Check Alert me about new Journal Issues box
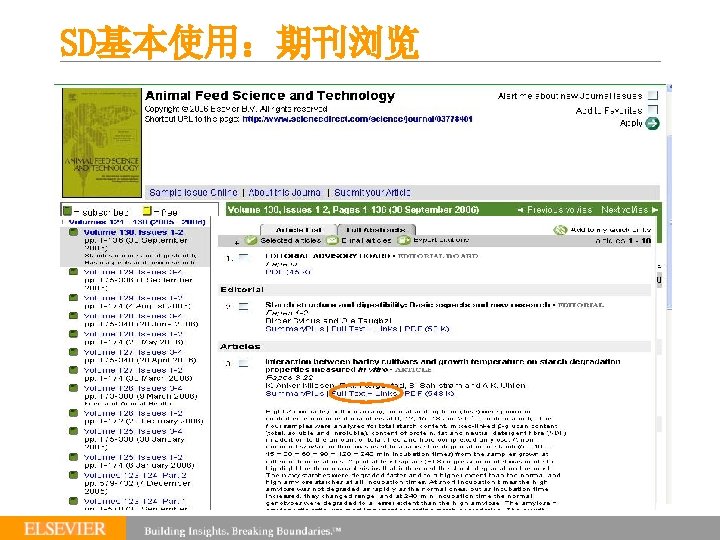The height and width of the screenshot is (540, 720). pos(653,96)
